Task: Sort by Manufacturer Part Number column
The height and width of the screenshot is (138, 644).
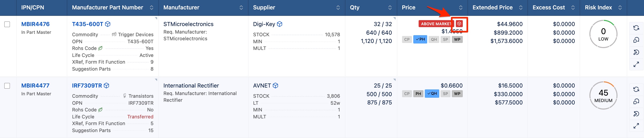Action: (151, 8)
